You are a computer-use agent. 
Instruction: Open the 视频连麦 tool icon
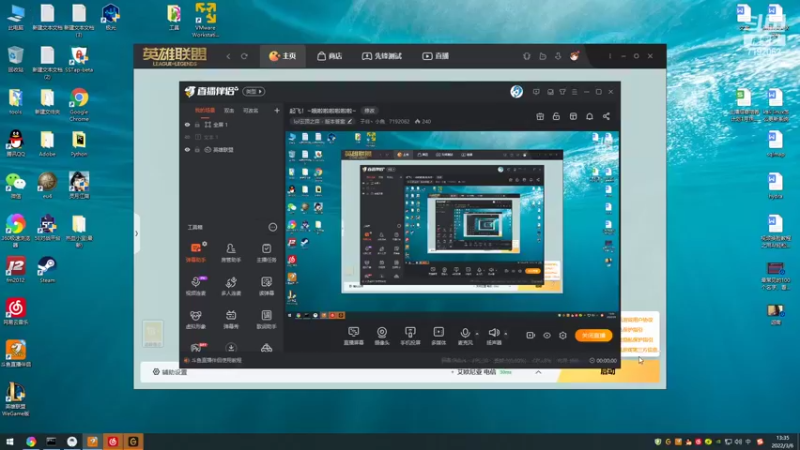[x=195, y=286]
